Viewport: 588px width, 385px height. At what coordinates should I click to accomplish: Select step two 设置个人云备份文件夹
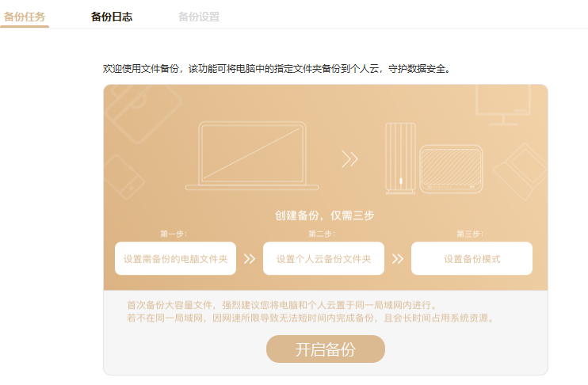pos(323,259)
